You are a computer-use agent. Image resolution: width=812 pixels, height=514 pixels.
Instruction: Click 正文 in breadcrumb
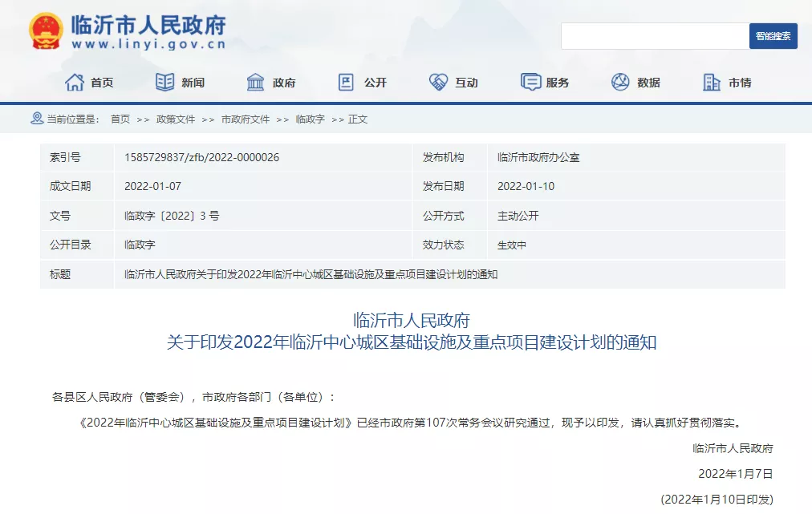[x=358, y=119]
